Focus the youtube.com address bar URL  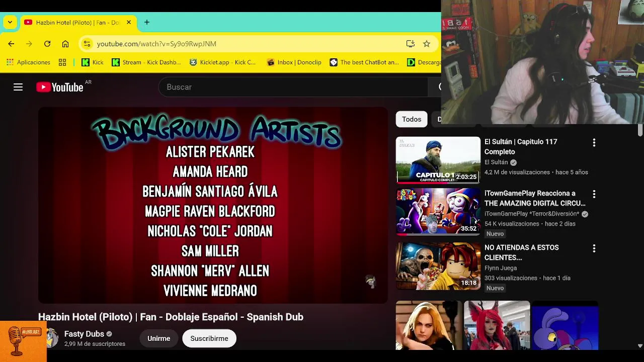156,44
